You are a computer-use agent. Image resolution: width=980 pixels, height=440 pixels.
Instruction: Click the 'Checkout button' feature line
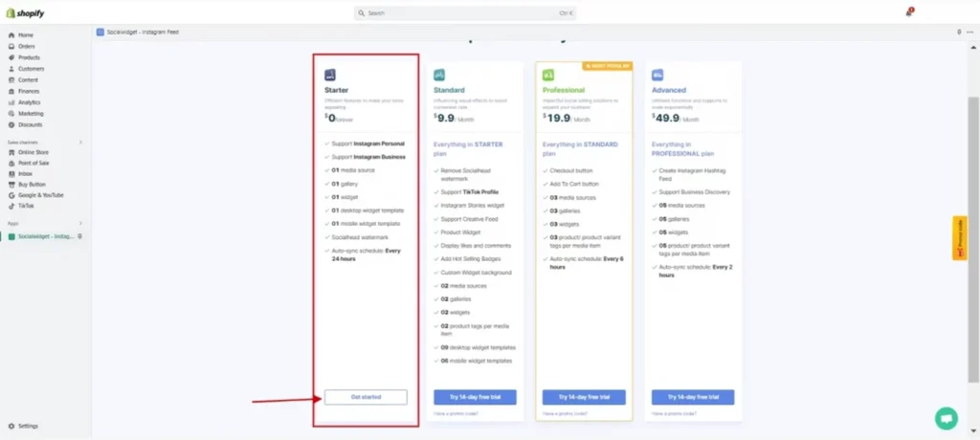571,170
